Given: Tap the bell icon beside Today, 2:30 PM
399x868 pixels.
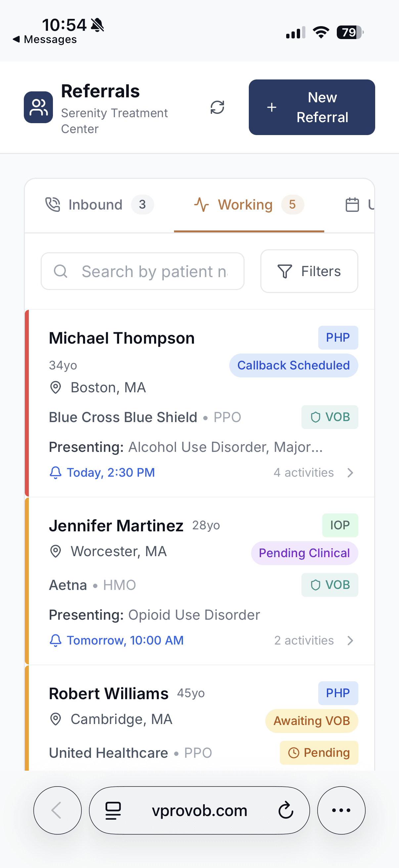Looking at the screenshot, I should tap(56, 472).
